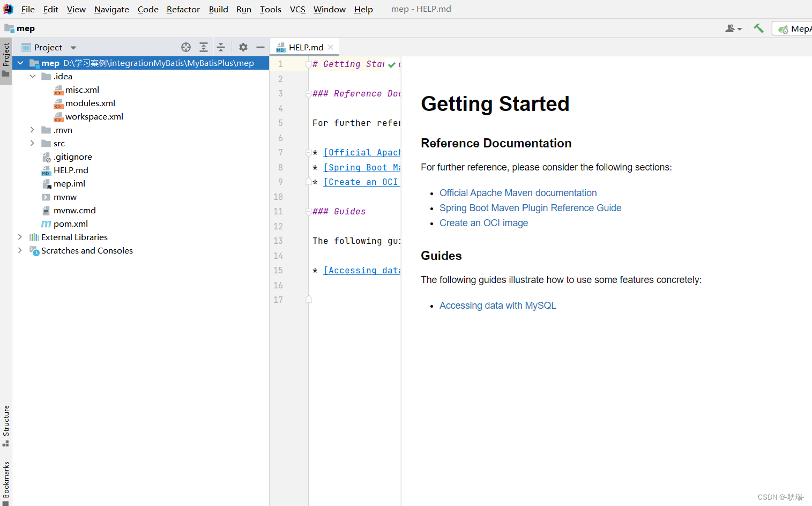Fold the Getting Started heading at line 1
This screenshot has height=506, width=812.
coord(308,64)
